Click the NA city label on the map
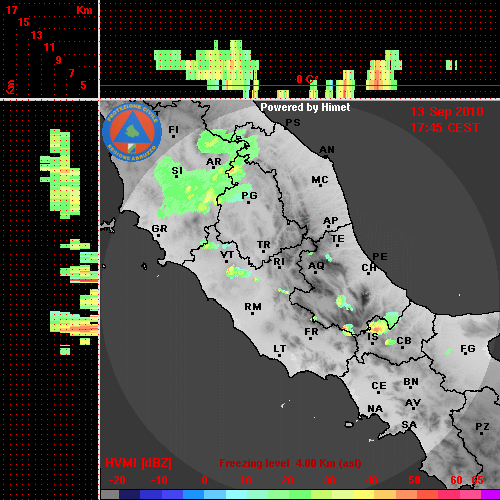The width and height of the screenshot is (500, 500). pyautogui.click(x=375, y=409)
